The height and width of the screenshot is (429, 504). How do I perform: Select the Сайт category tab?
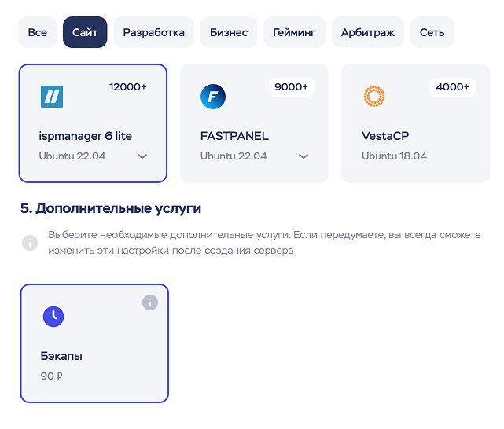coord(85,32)
